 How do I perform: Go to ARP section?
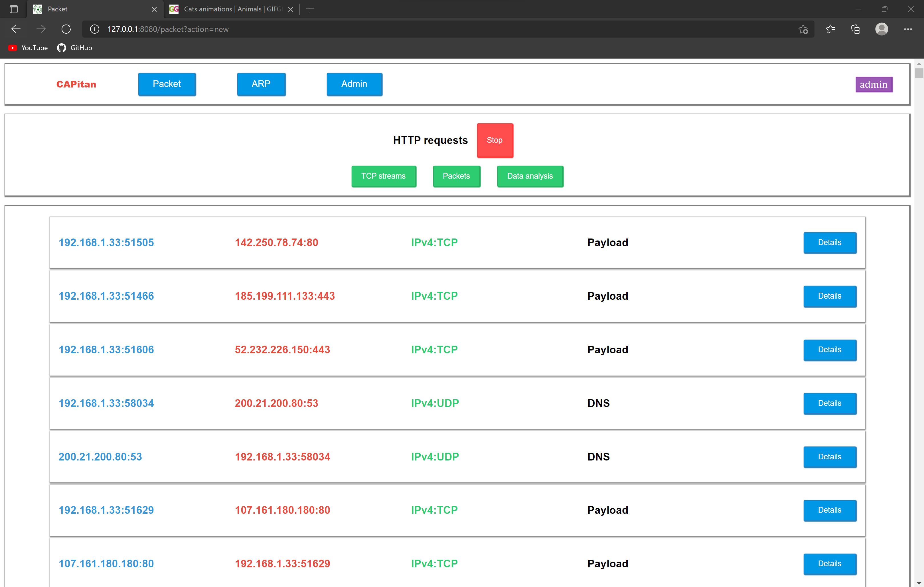pos(261,84)
